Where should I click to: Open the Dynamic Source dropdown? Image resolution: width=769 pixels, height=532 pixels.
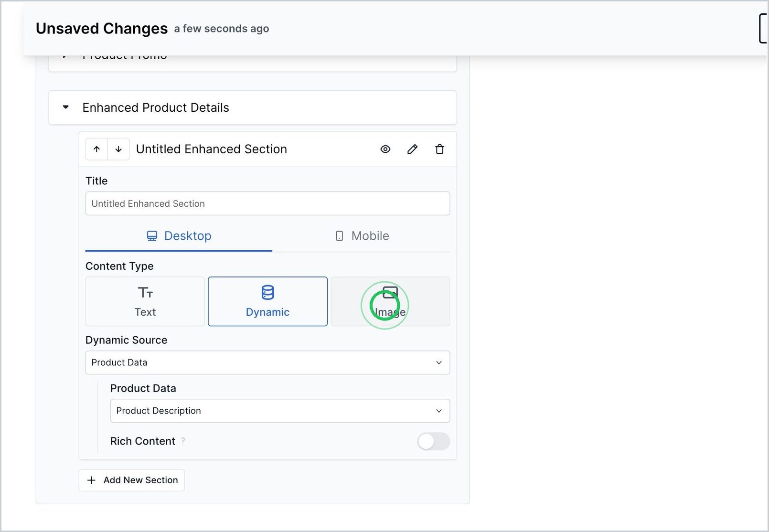point(267,362)
